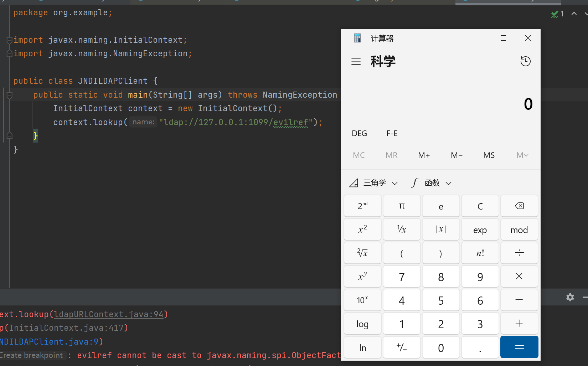Click the plus operator key
The image size is (588, 366).
(x=519, y=324)
